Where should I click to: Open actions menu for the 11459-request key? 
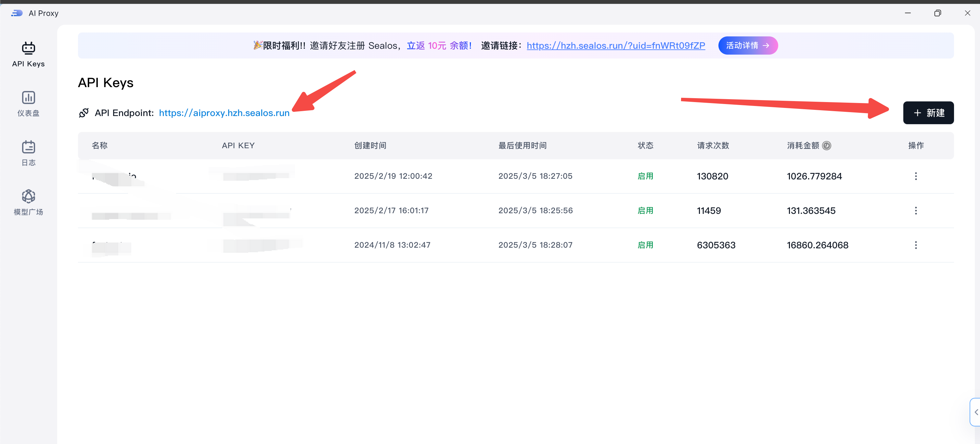click(x=915, y=211)
